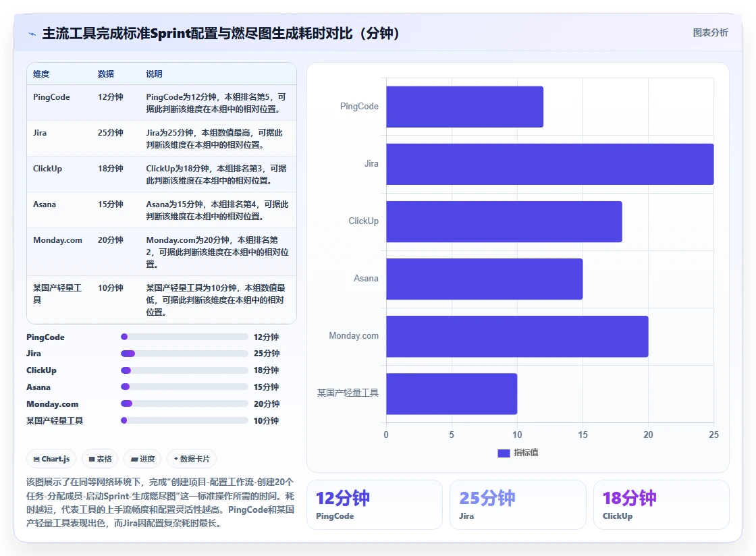Select the 进度 tag chip
Image resolution: width=756 pixels, height=556 pixels.
point(142,459)
